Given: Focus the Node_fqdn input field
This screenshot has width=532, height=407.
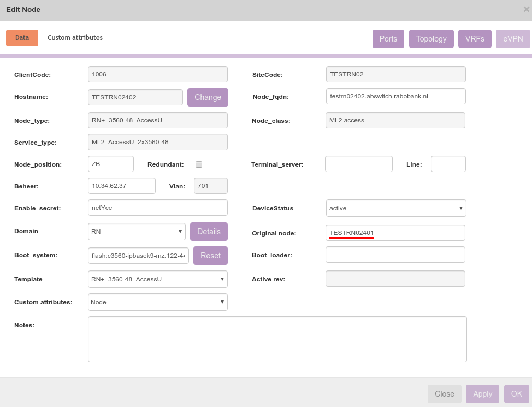Looking at the screenshot, I should pyautogui.click(x=395, y=96).
